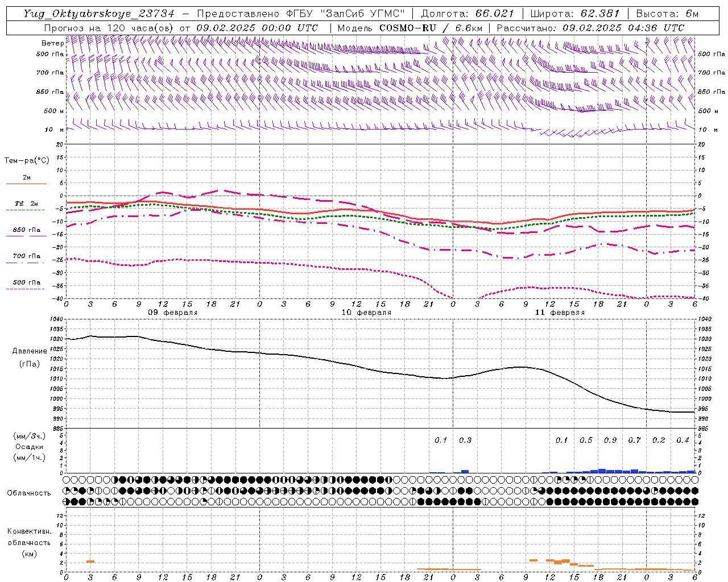
Task: Click the (мм/3ч.) precipitation unit label
Action: point(30,436)
